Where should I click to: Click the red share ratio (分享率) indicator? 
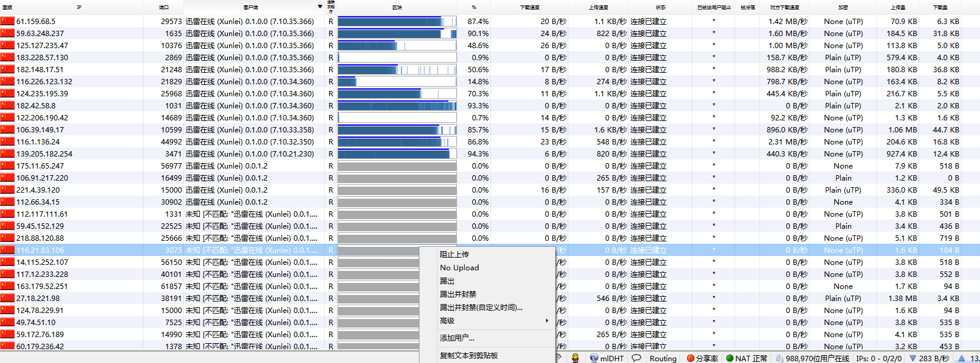691,358
